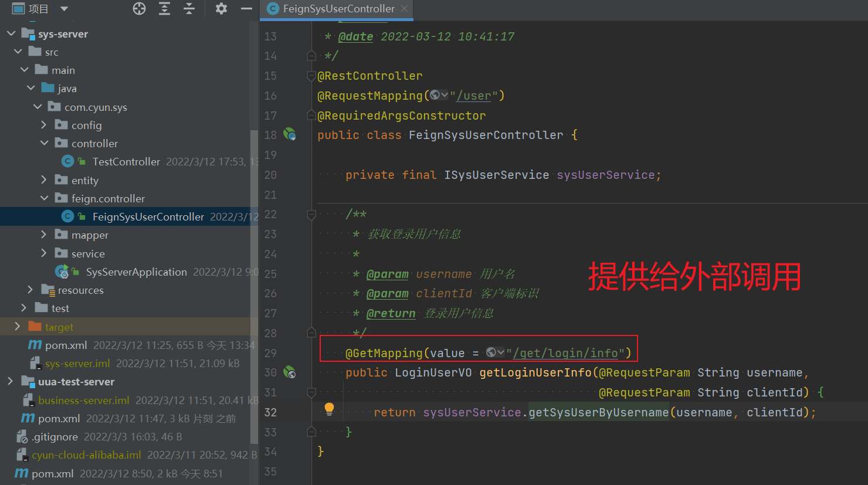
Task: Click the SysServerApplication run-class icon
Action: pos(62,272)
